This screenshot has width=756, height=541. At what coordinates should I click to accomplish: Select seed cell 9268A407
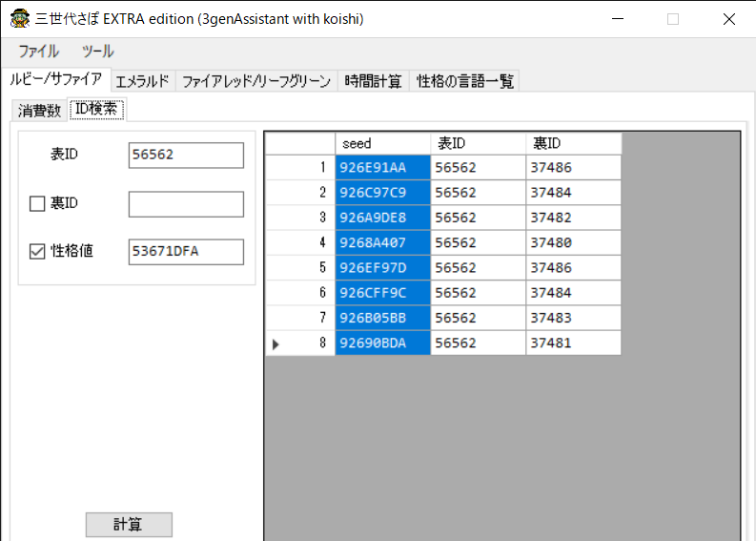[383, 242]
